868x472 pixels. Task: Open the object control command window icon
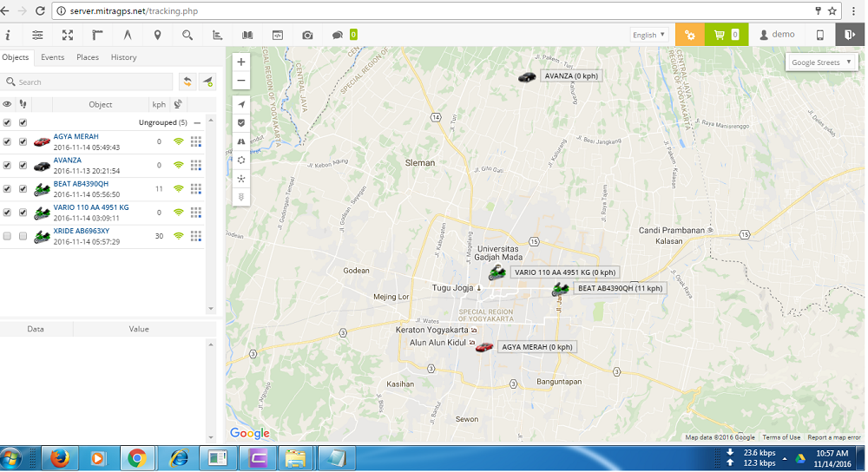click(278, 35)
